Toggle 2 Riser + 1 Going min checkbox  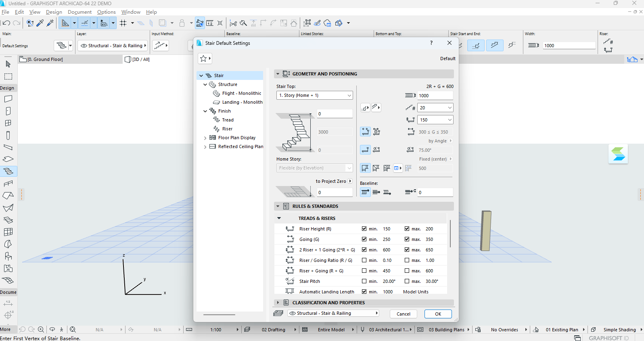364,250
